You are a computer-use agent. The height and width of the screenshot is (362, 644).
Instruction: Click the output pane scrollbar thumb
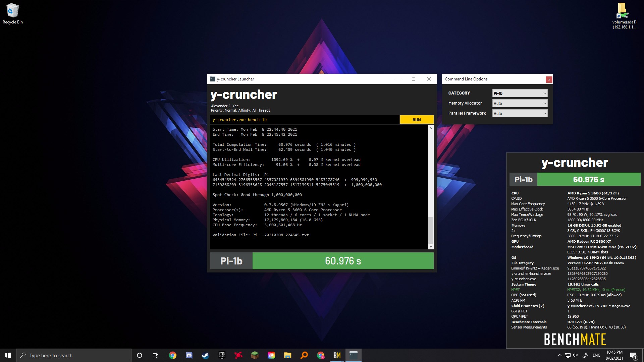click(431, 230)
